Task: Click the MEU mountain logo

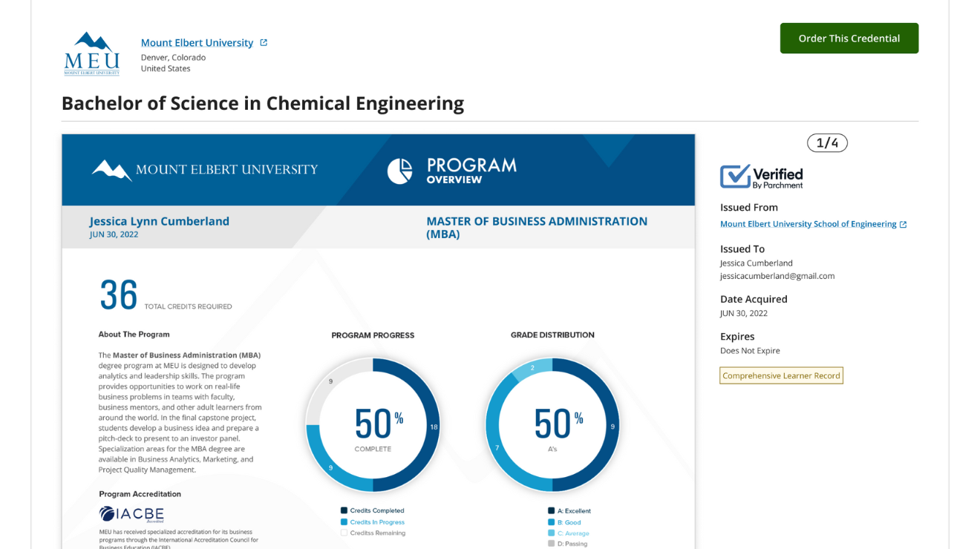Action: coord(91,53)
